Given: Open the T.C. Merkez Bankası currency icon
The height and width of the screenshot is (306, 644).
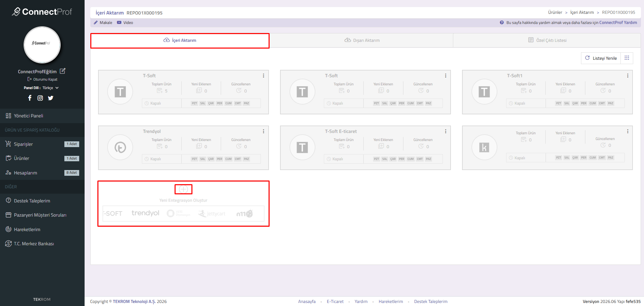Looking at the screenshot, I should (x=8, y=244).
